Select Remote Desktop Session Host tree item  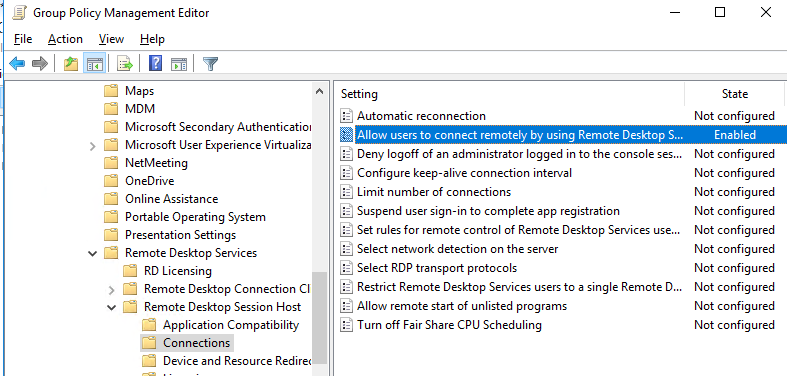[x=222, y=307]
